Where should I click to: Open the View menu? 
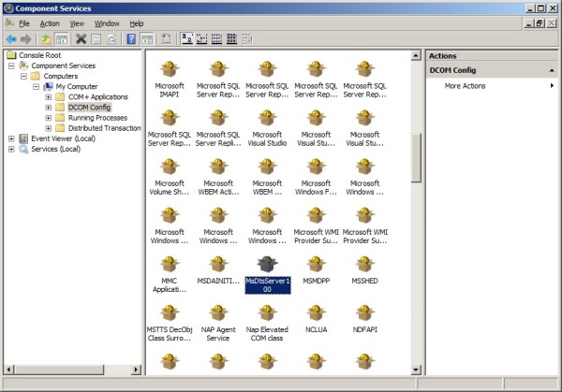(77, 22)
